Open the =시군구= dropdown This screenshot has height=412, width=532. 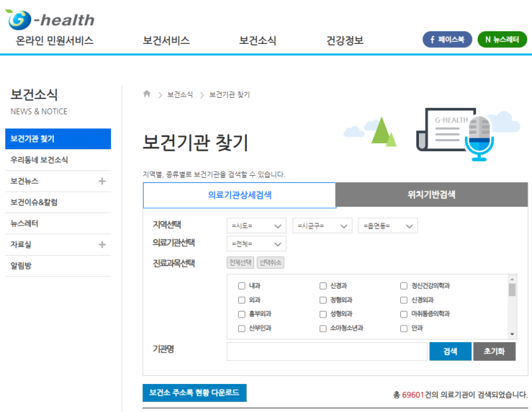coord(322,225)
